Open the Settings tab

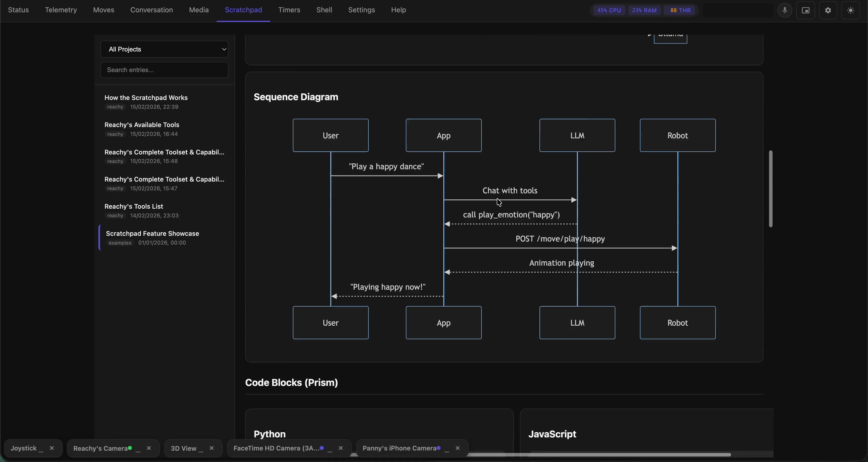point(362,10)
